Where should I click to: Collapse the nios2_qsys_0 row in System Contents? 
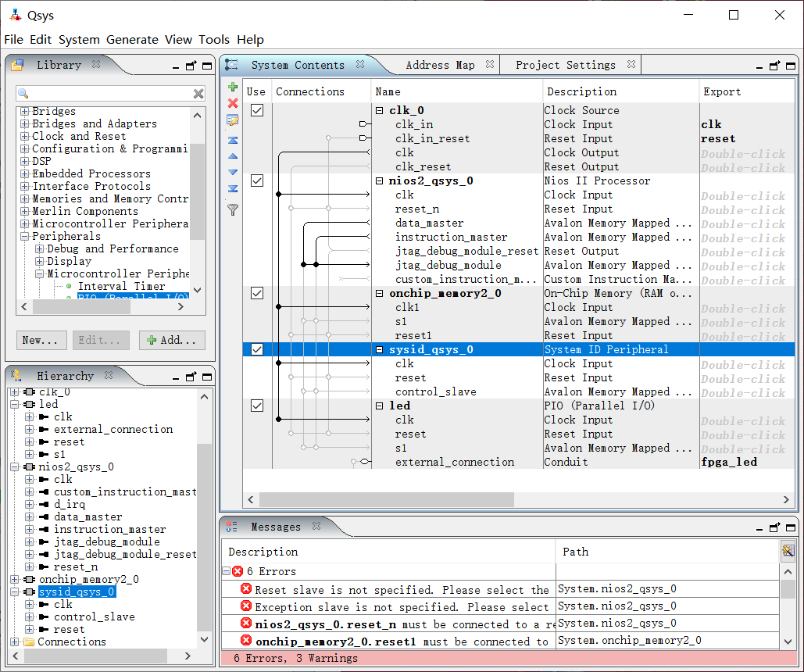(x=380, y=181)
